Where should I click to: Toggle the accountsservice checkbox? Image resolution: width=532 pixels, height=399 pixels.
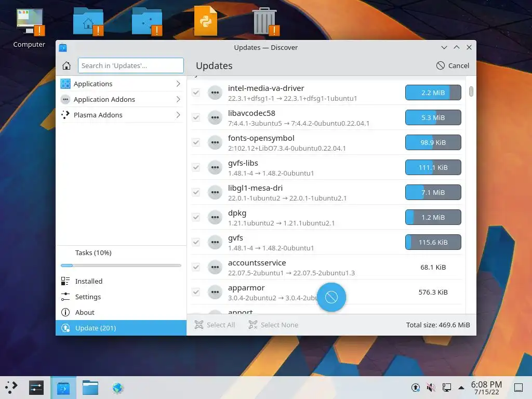(x=196, y=268)
